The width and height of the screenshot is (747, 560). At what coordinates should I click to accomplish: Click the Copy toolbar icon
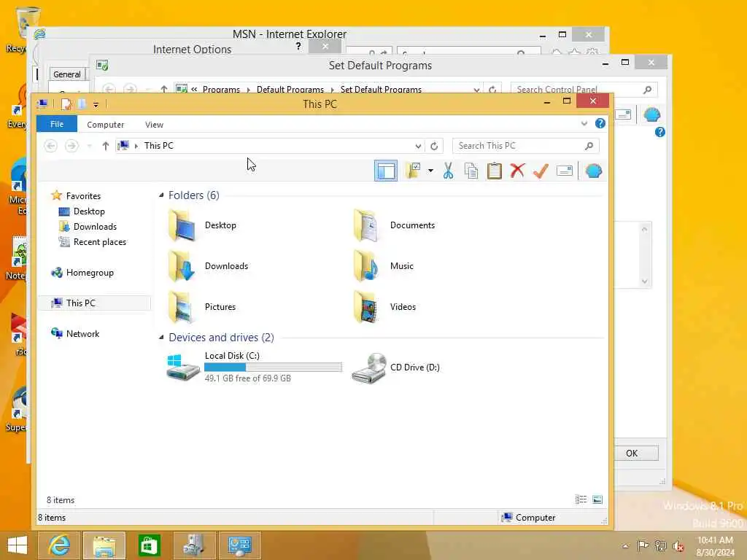(471, 171)
